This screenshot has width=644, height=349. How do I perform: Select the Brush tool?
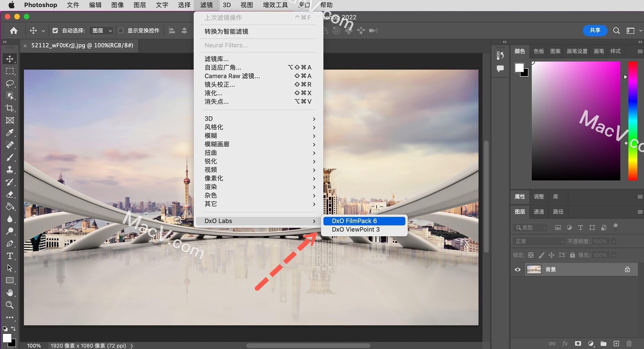10,157
